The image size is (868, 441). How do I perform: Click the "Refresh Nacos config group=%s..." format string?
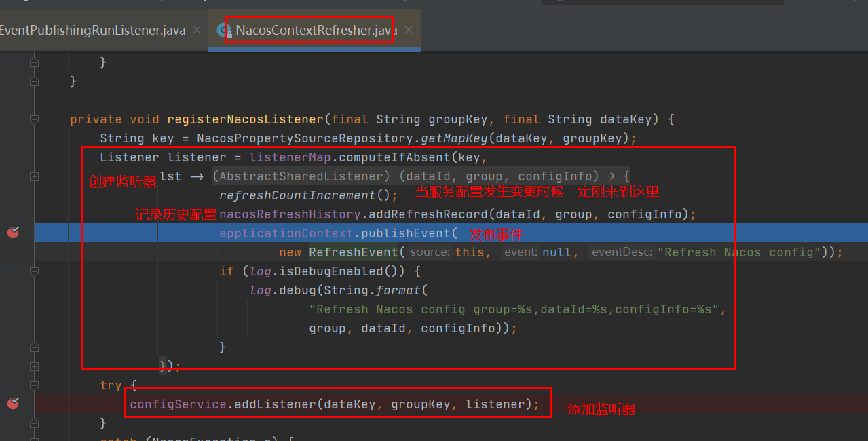click(x=514, y=309)
